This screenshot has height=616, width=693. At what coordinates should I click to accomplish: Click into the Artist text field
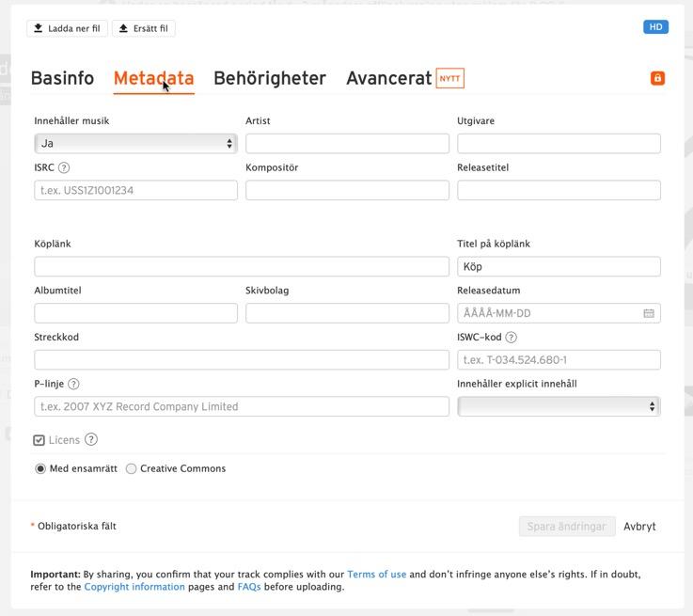[x=347, y=144]
